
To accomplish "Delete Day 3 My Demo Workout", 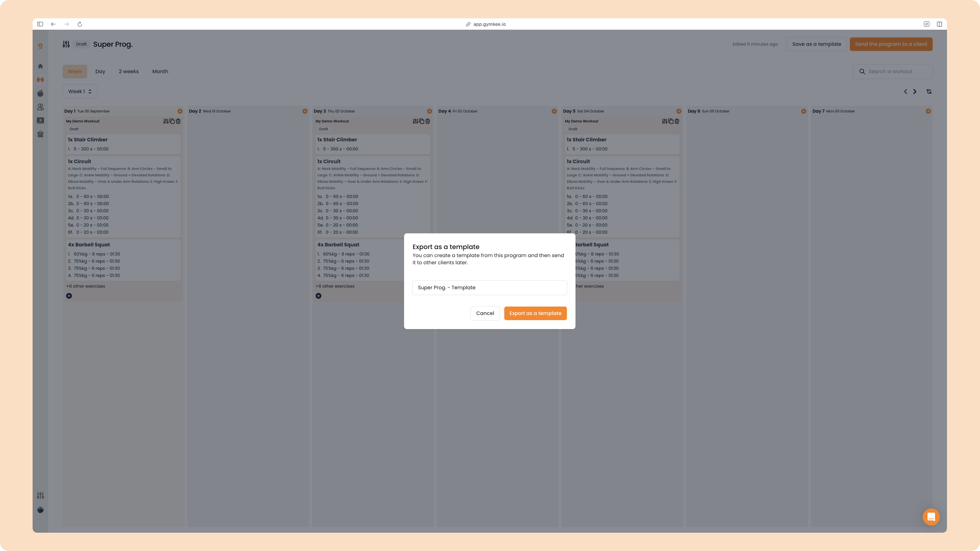I will (428, 121).
